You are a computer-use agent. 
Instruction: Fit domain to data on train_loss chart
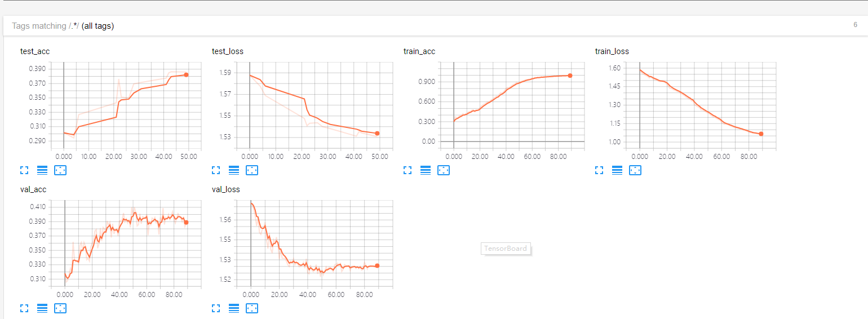635,170
